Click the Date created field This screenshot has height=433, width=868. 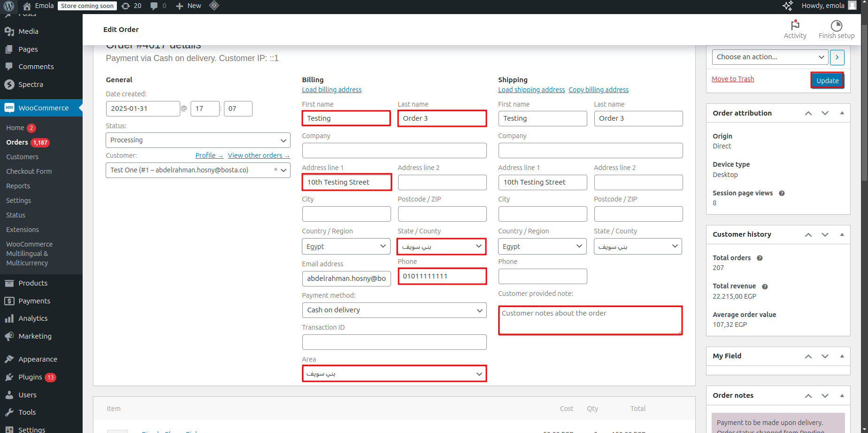coord(143,108)
